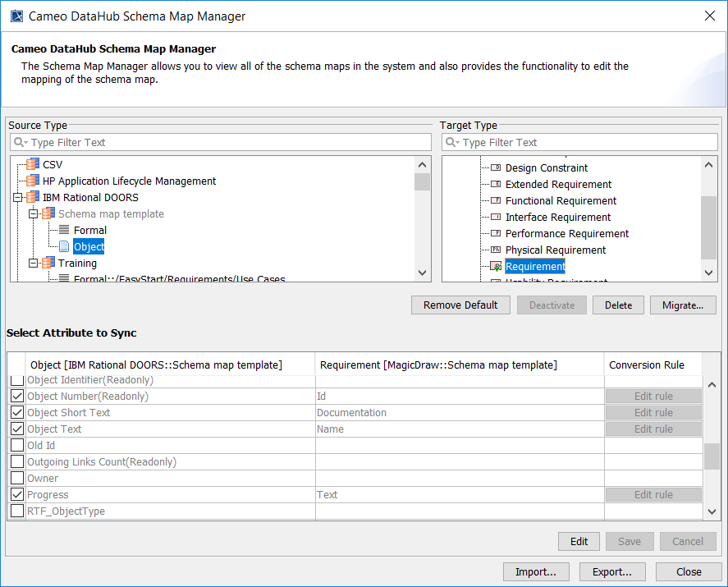This screenshot has height=587, width=728.
Task: Click the HP Application Lifecycle Management icon
Action: click(x=33, y=181)
